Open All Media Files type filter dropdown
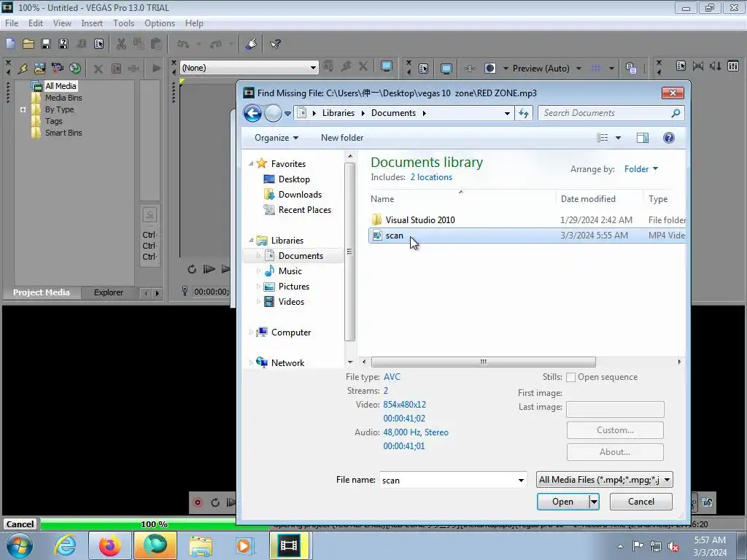 point(667,480)
